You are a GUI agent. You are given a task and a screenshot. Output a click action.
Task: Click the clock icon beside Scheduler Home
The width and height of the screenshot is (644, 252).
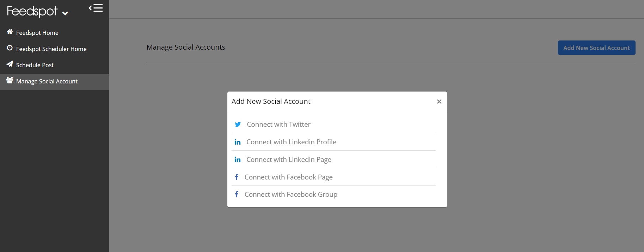10,48
